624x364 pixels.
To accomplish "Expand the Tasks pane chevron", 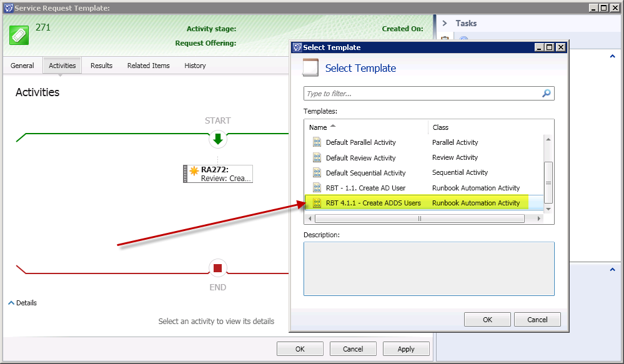I will [x=445, y=23].
